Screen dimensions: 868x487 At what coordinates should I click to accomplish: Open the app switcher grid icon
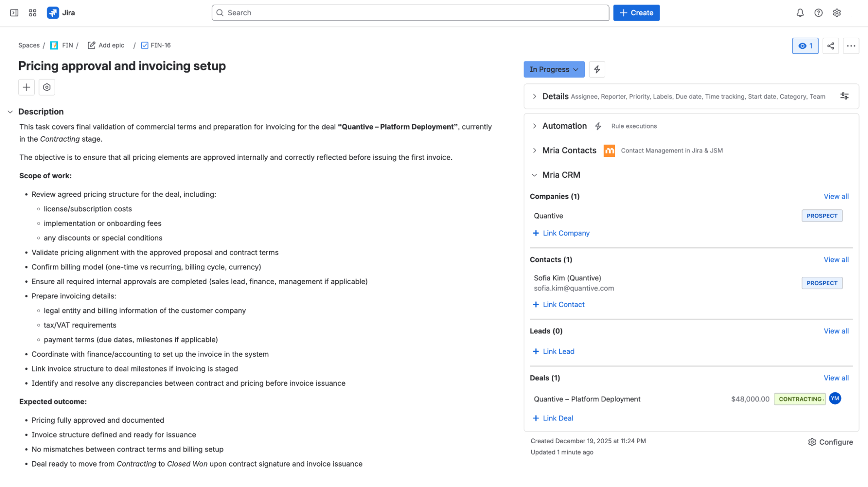(x=33, y=13)
